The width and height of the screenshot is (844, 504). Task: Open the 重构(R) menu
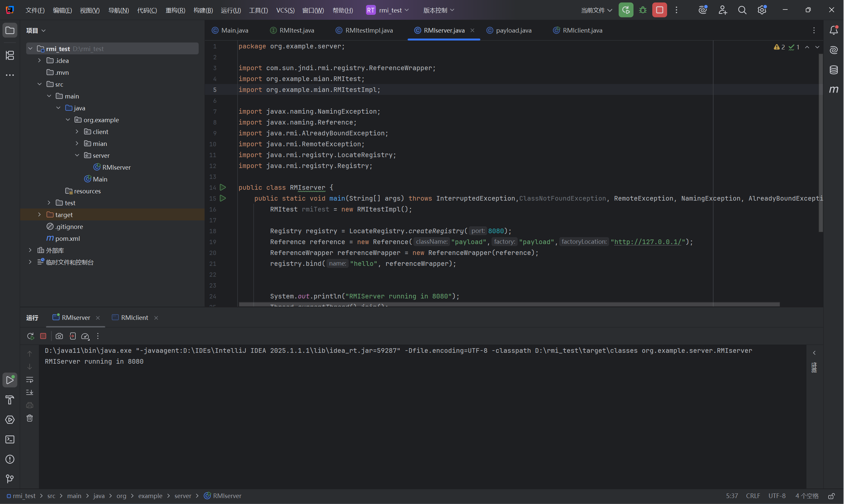pos(175,10)
